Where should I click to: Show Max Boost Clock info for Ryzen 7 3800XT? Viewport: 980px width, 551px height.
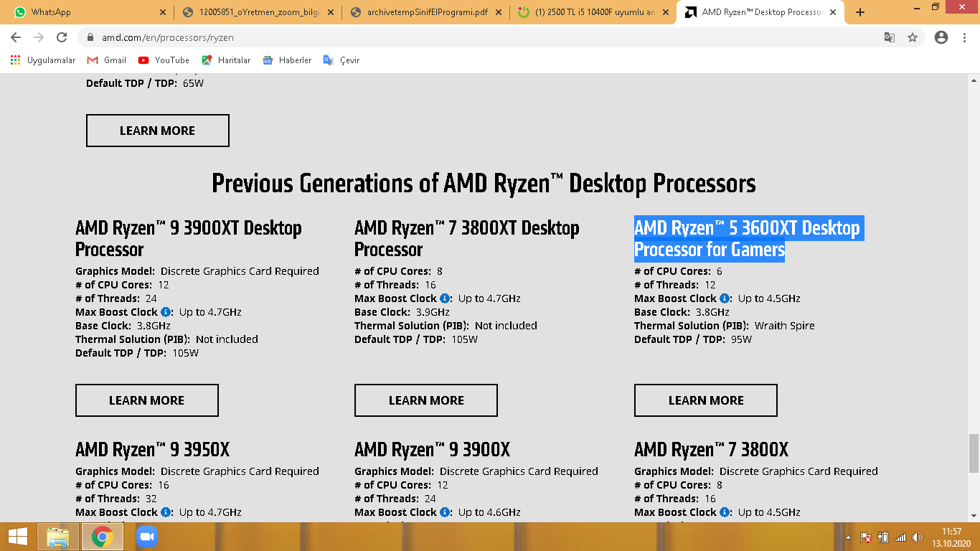445,298
